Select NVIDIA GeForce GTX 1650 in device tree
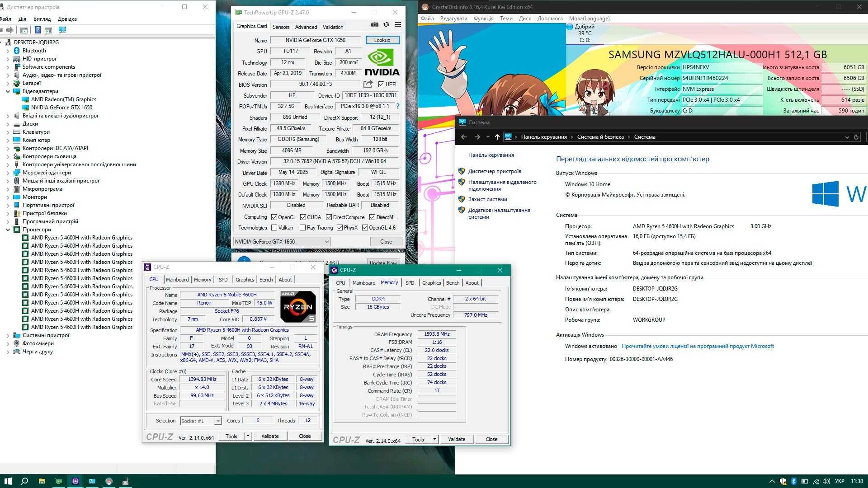The image size is (868, 488). 61,108
